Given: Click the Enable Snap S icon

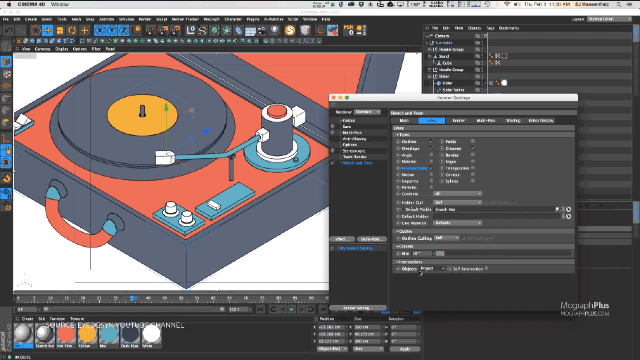Looking at the screenshot, I should coord(6,163).
